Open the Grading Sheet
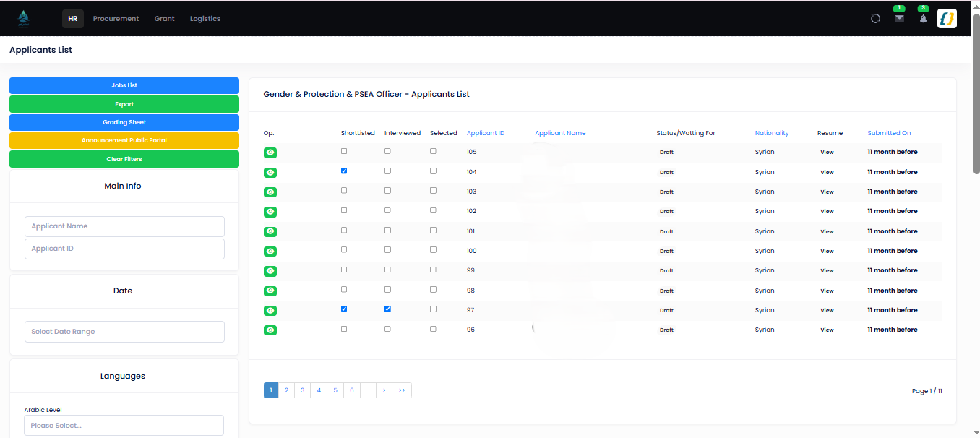The height and width of the screenshot is (438, 980). point(124,122)
